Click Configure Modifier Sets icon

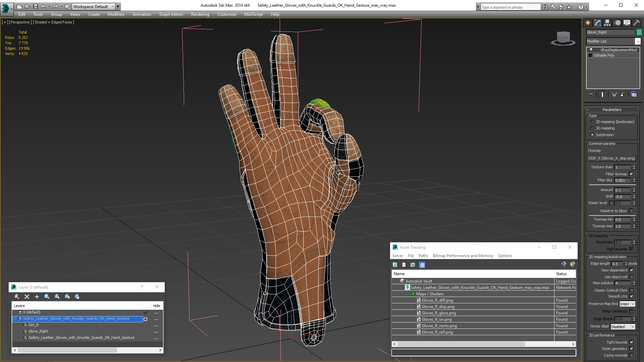634,95
